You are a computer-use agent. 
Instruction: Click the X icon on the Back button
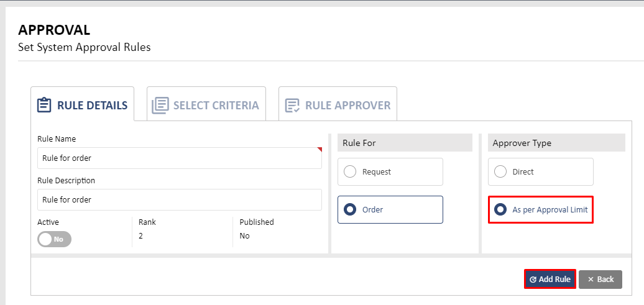(x=591, y=280)
